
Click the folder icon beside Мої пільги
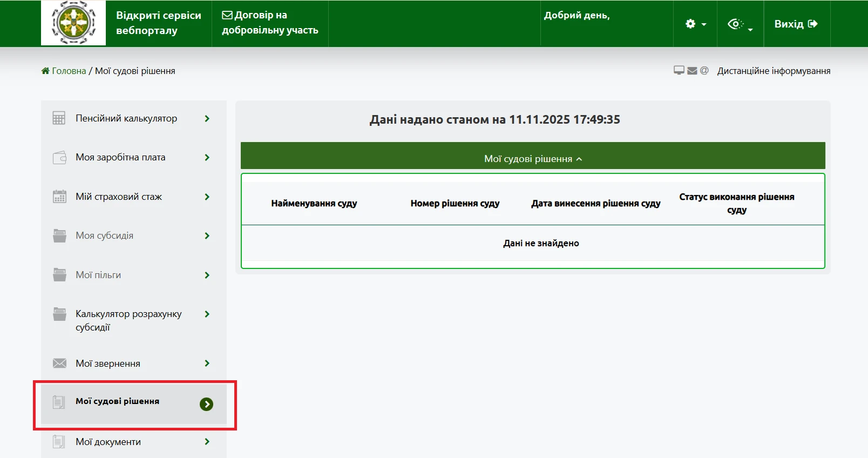point(59,275)
